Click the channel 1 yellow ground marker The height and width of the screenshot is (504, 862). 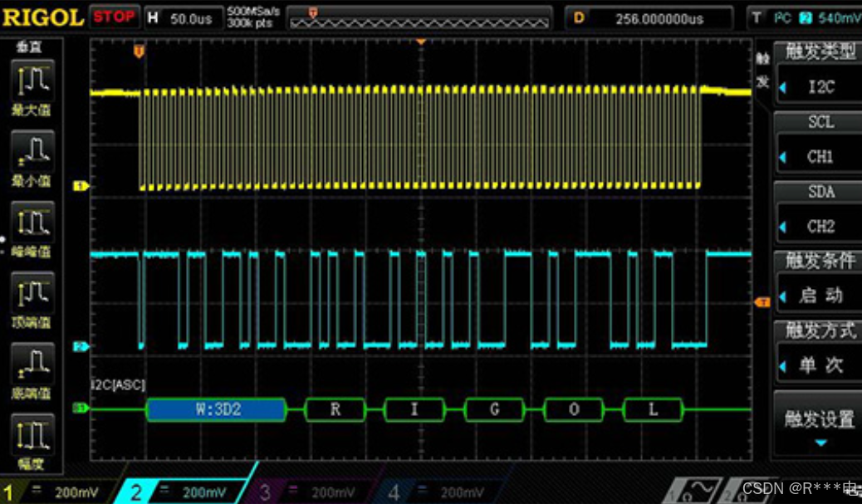pyautogui.click(x=81, y=186)
